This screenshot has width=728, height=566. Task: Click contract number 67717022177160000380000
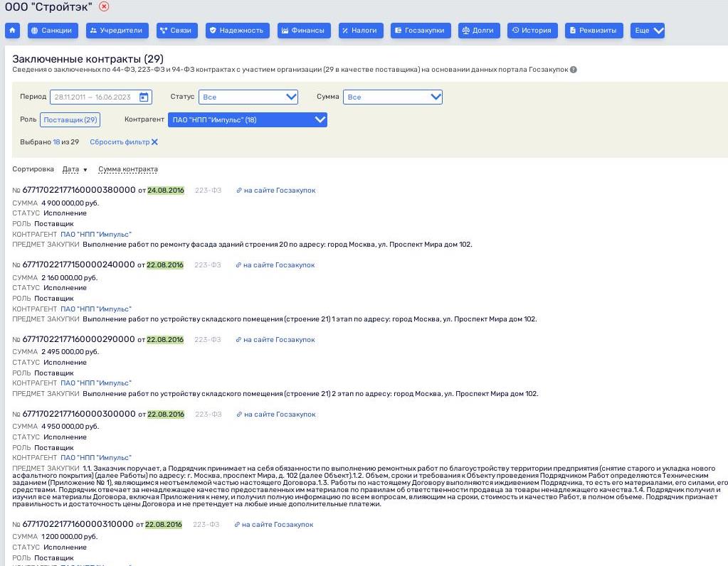click(79, 190)
